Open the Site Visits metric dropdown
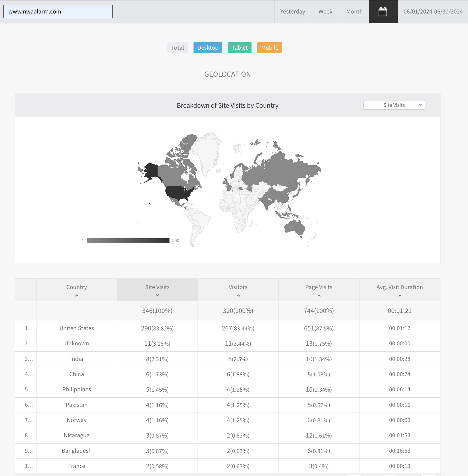 point(394,105)
